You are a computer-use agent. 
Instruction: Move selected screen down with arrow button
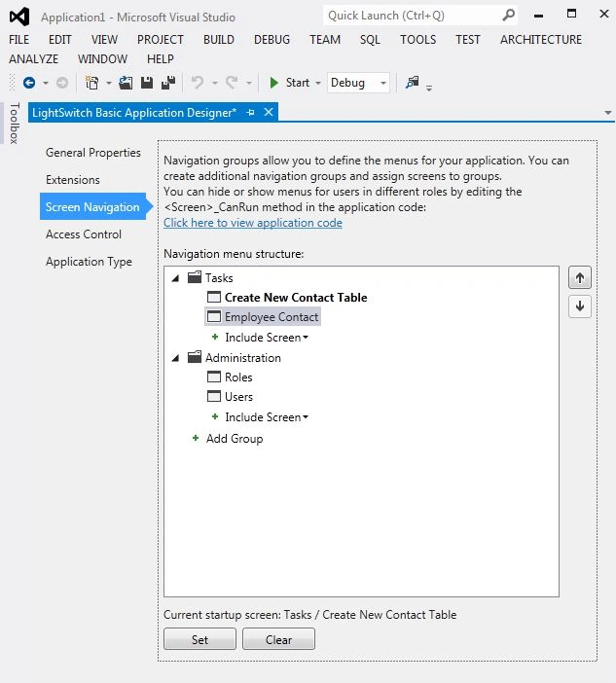click(579, 306)
